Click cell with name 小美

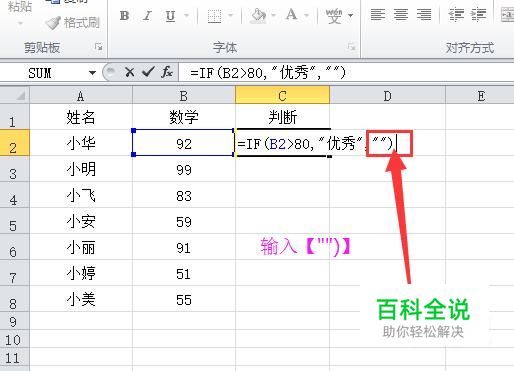[81, 299]
